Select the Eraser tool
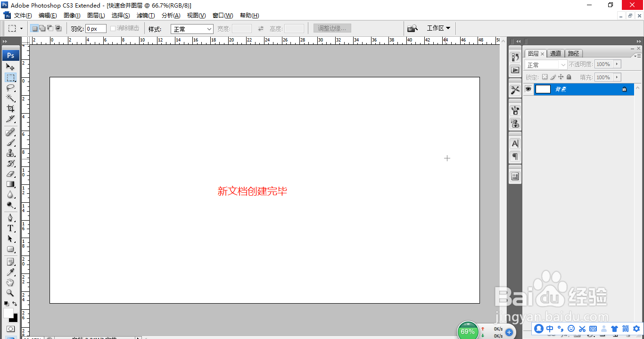 click(10, 174)
